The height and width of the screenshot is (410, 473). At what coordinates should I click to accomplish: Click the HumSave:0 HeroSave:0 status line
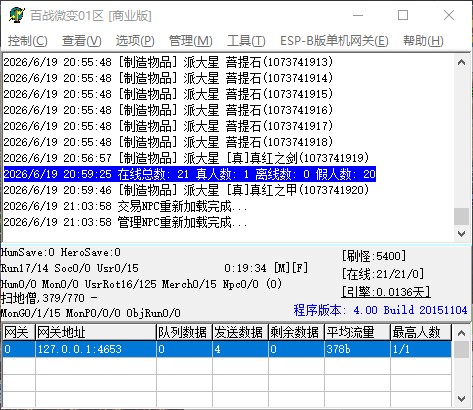(x=61, y=252)
